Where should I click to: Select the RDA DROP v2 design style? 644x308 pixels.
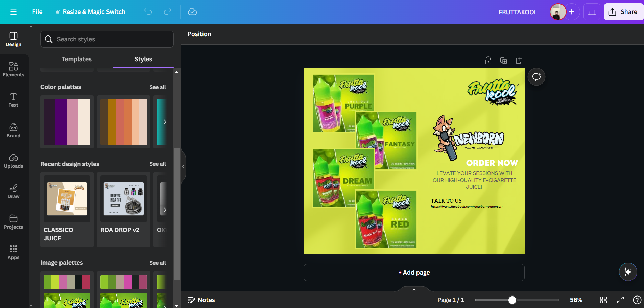tap(124, 210)
